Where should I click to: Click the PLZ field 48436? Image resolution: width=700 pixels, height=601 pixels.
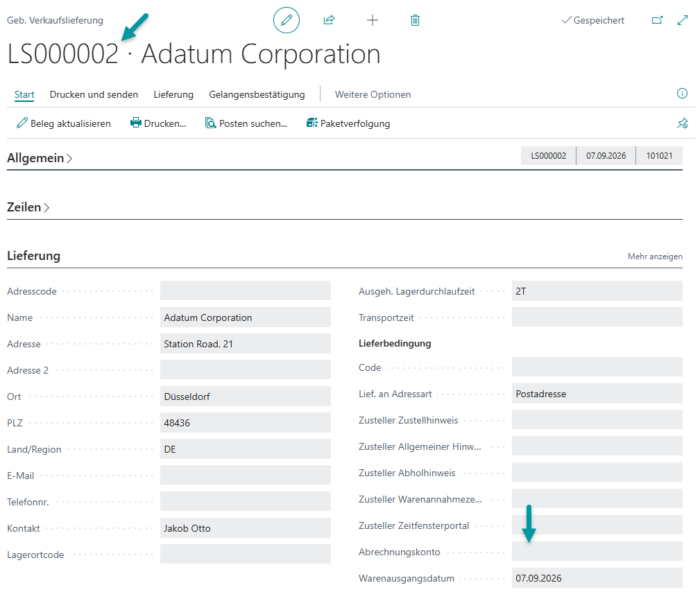click(x=246, y=422)
